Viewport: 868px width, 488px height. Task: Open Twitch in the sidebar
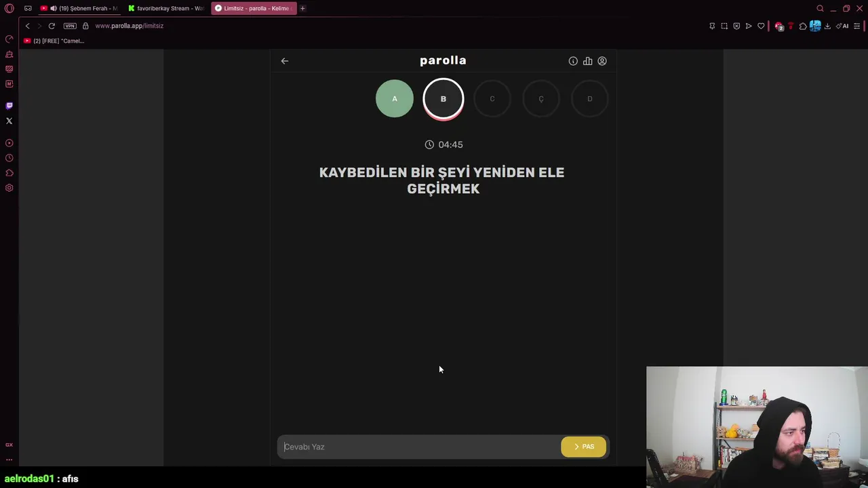9,106
